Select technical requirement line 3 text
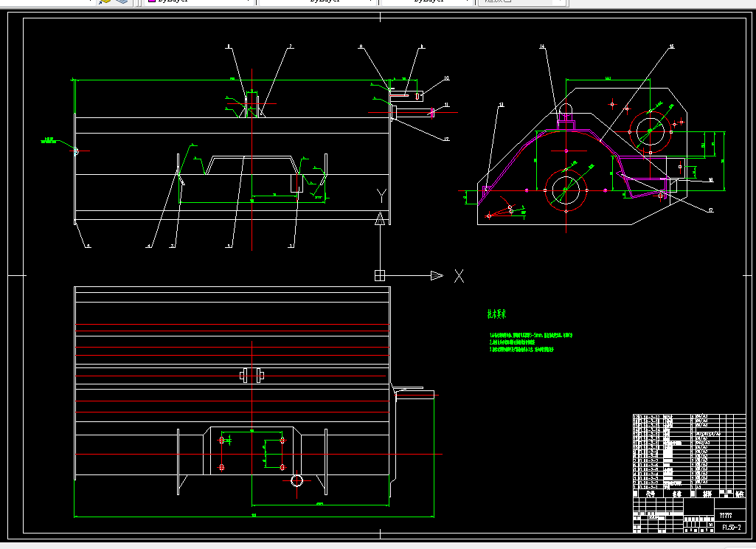The image size is (756, 549). [521, 349]
